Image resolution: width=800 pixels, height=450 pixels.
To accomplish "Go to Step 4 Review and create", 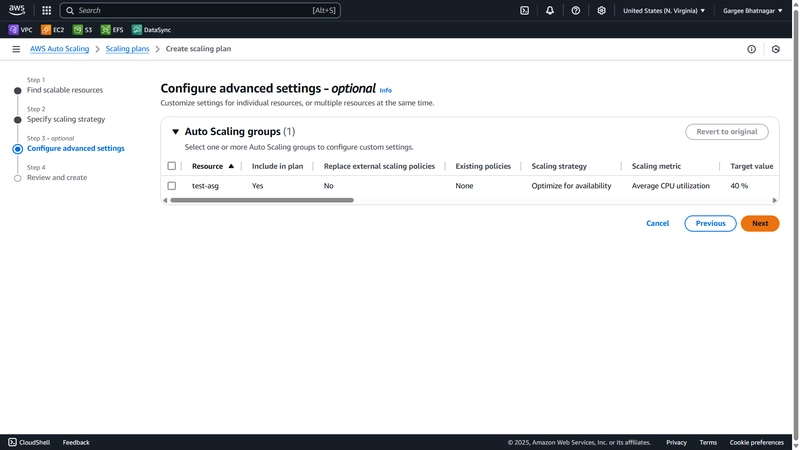I will point(57,178).
